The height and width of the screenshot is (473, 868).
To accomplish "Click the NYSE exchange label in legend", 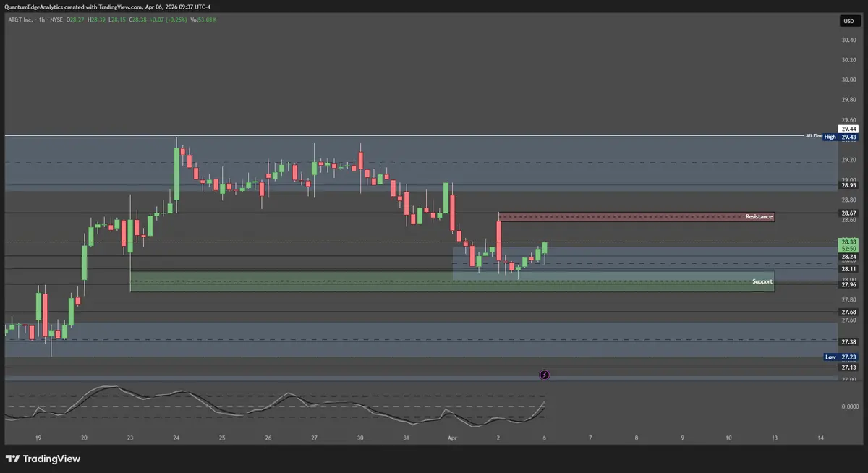I will (56, 20).
